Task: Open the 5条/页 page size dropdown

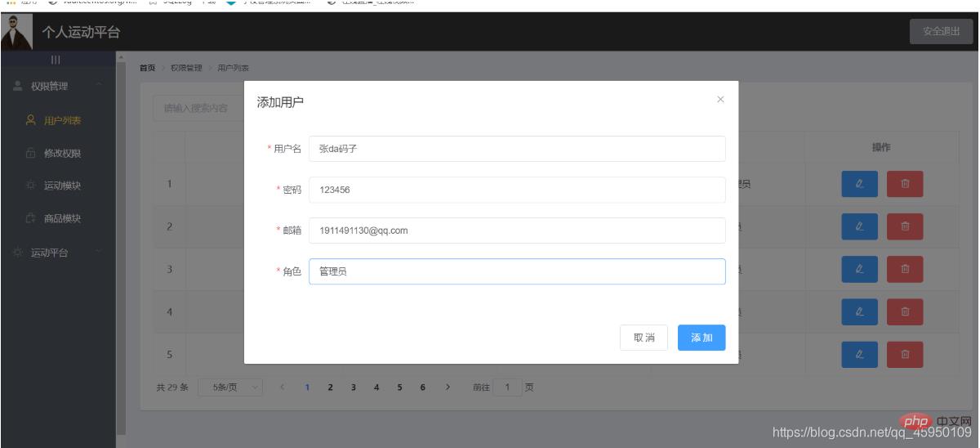Action: click(233, 387)
